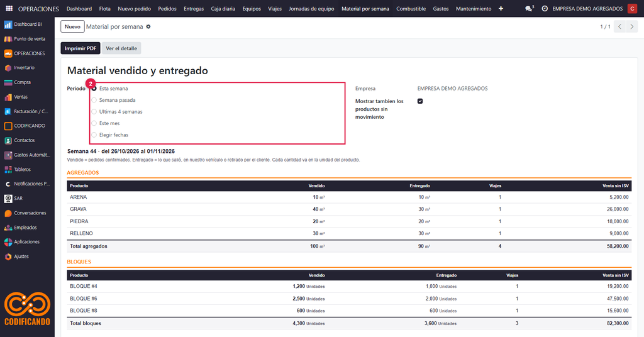Open Flota menu item
The image size is (644, 337).
pyautogui.click(x=105, y=9)
